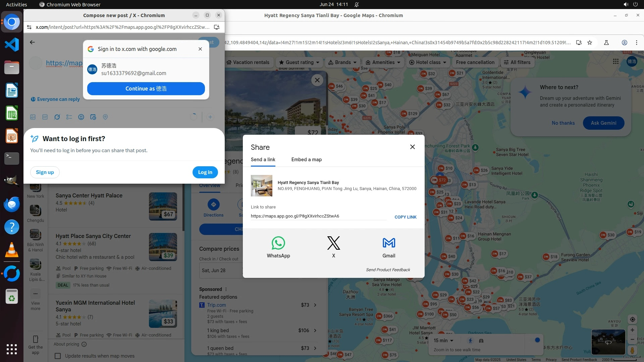Expand Guest rating filter dropdown

point(299,62)
